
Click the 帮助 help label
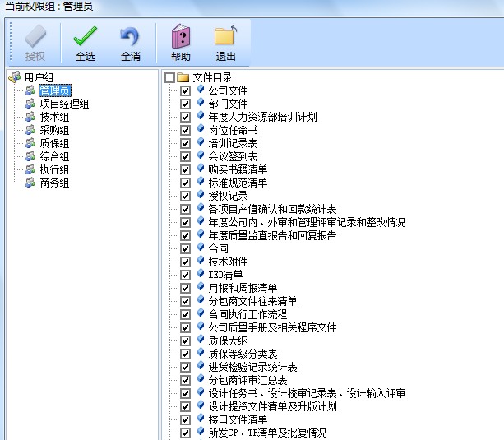pyautogui.click(x=181, y=57)
